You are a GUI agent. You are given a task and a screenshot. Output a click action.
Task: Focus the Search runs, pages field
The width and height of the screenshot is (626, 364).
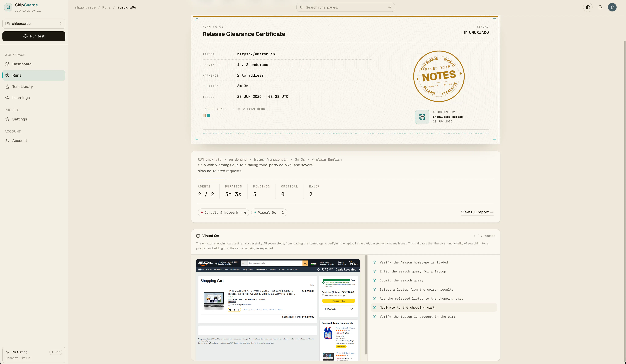[346, 7]
